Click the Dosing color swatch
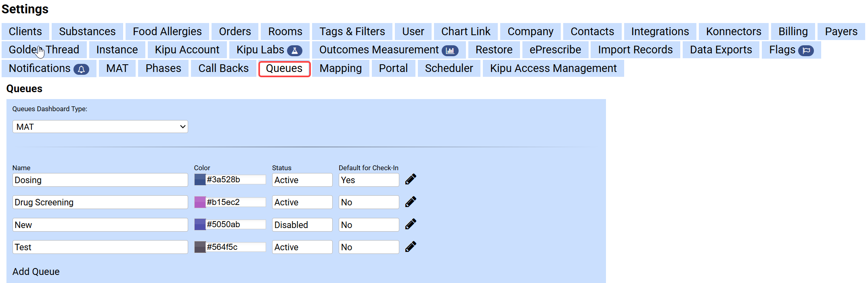 pos(200,180)
